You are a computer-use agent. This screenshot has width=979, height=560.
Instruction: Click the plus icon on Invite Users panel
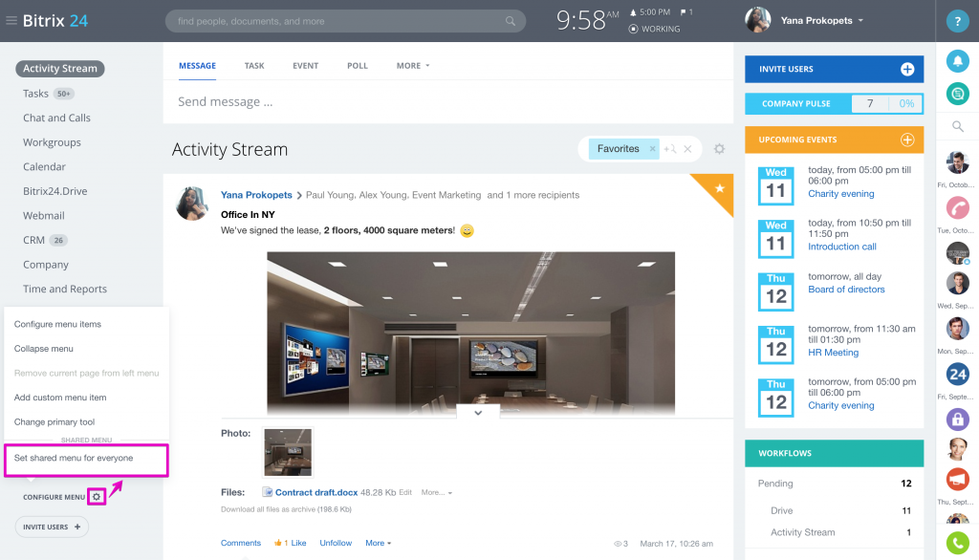point(907,70)
